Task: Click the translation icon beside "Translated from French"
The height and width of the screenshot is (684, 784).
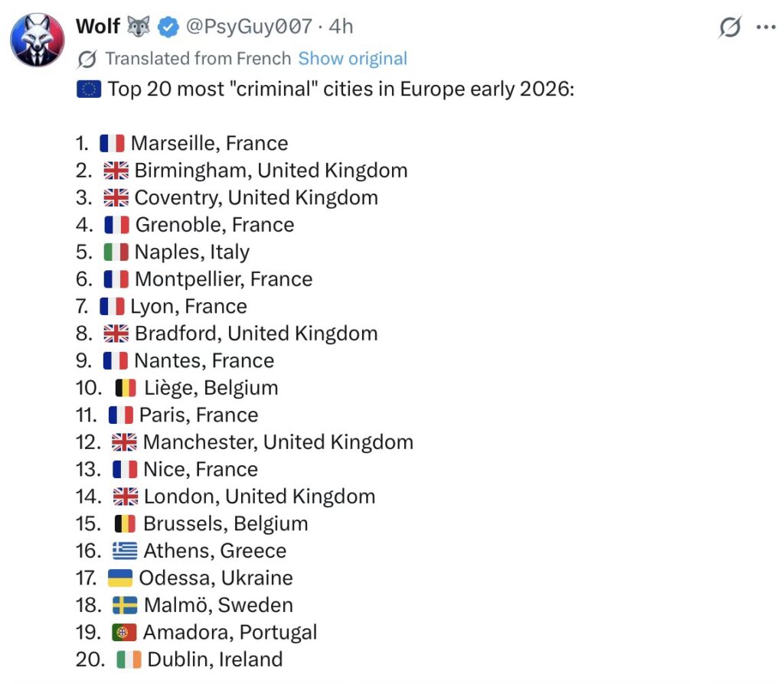Action: click(87, 59)
